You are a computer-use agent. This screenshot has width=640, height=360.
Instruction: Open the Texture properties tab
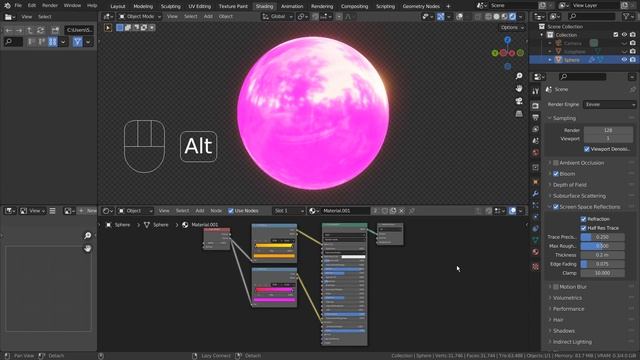(536, 267)
